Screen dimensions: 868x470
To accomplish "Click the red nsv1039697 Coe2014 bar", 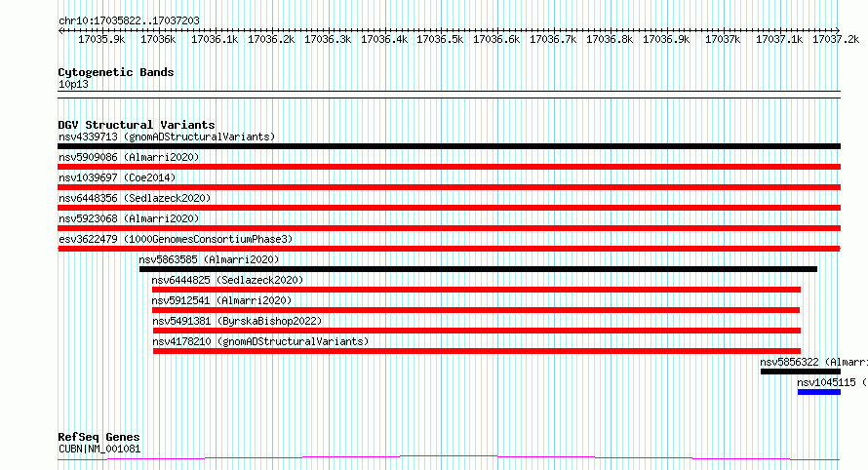I will 449,187.
